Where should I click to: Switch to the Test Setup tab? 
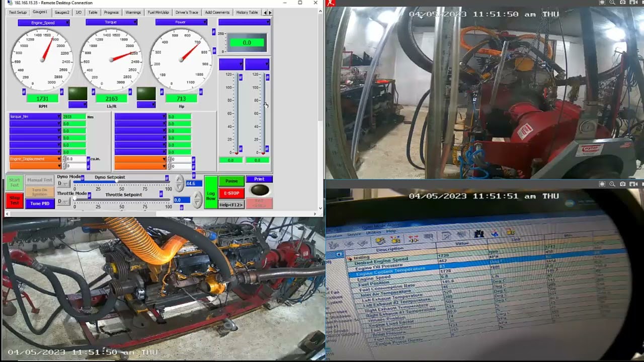[18, 12]
